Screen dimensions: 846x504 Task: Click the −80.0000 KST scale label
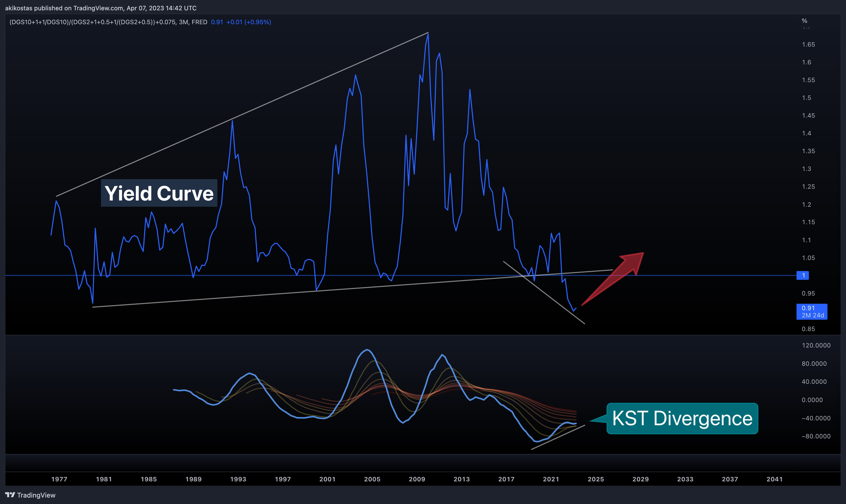click(x=816, y=436)
